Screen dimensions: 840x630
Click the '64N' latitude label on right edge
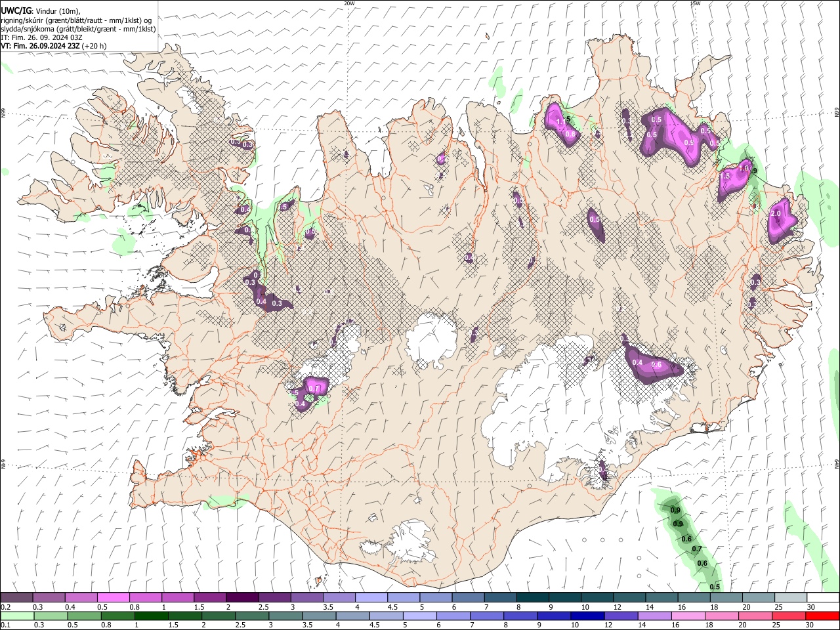(837, 463)
